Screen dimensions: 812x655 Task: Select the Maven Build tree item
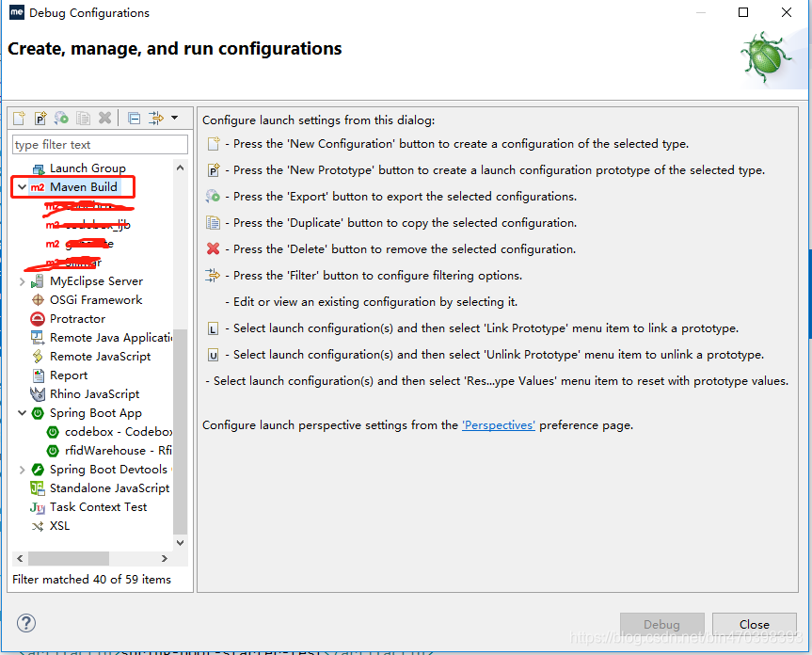point(84,187)
